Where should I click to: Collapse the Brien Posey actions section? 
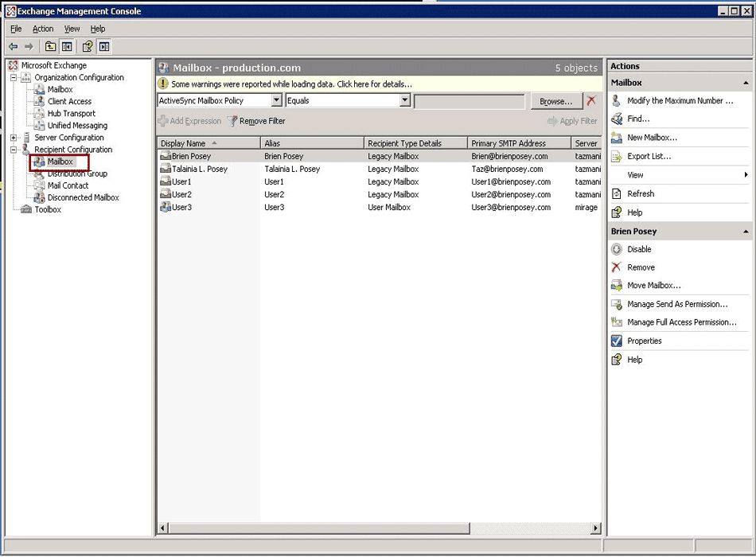pos(746,232)
